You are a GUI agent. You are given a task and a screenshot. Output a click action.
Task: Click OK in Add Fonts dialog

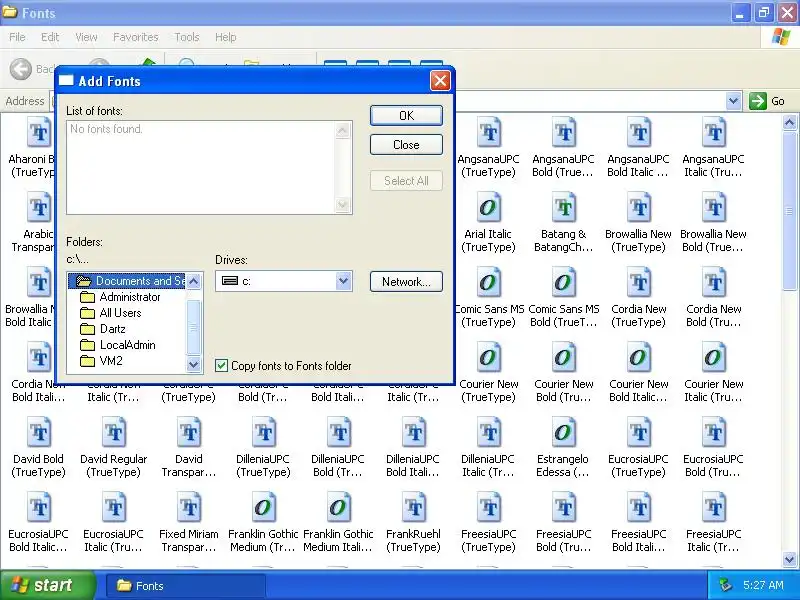tap(406, 115)
